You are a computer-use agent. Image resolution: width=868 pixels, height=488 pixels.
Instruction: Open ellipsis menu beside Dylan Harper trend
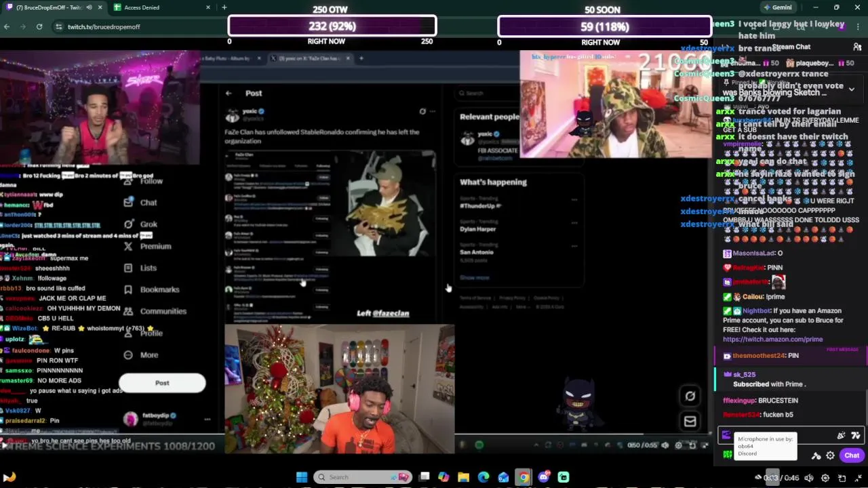[x=574, y=223]
